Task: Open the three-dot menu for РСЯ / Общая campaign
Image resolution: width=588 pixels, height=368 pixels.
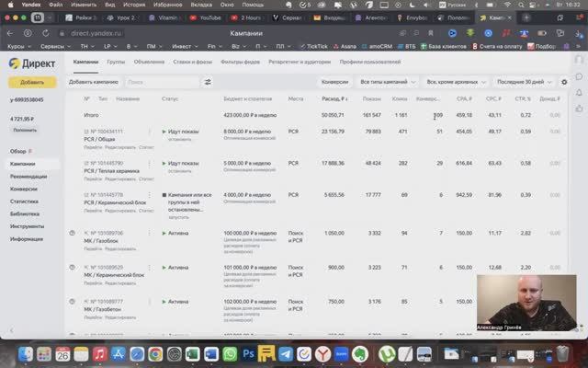Action: click(150, 132)
